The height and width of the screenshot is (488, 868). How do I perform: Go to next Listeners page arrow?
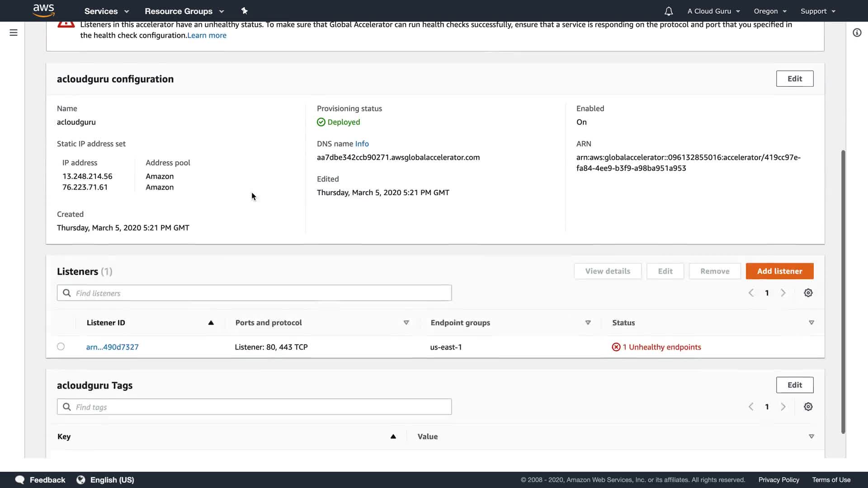pos(783,293)
